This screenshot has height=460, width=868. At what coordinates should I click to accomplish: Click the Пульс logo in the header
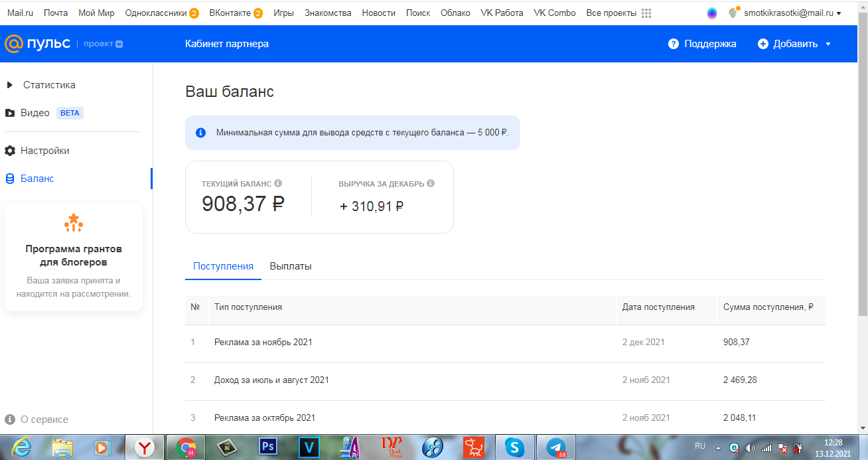pos(39,44)
